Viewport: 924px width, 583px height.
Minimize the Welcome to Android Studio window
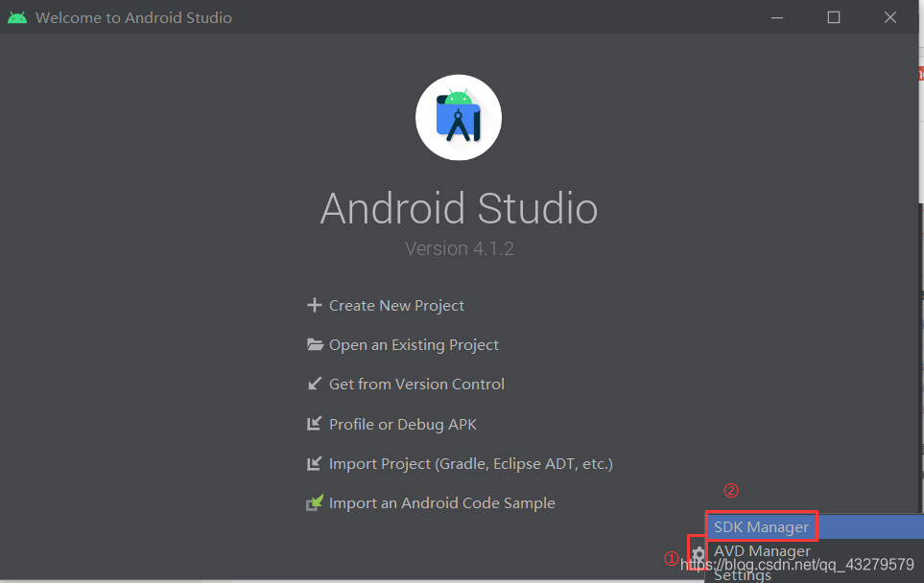pos(777,17)
